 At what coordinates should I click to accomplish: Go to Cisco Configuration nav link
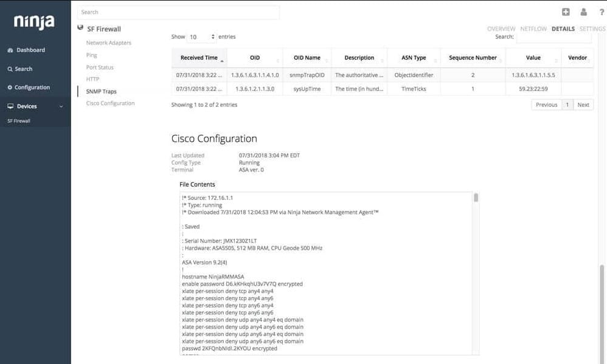[110, 103]
